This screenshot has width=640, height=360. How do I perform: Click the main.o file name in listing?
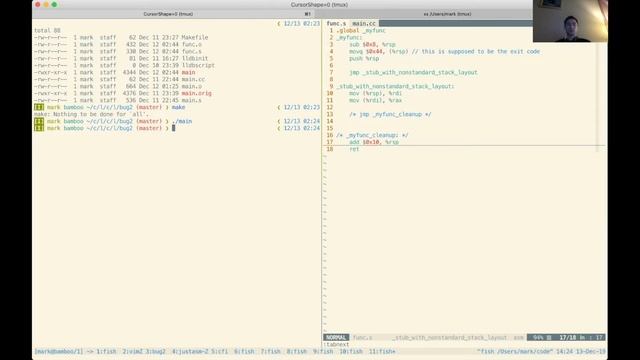click(191, 86)
